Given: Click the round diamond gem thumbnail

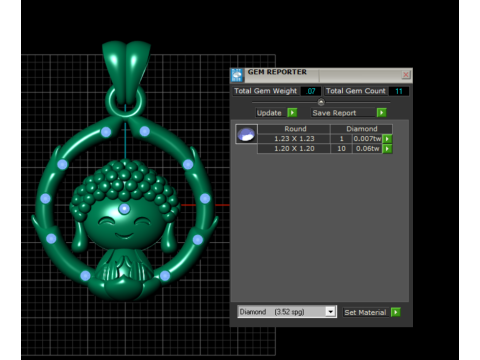Looking at the screenshot, I should coord(246,134).
